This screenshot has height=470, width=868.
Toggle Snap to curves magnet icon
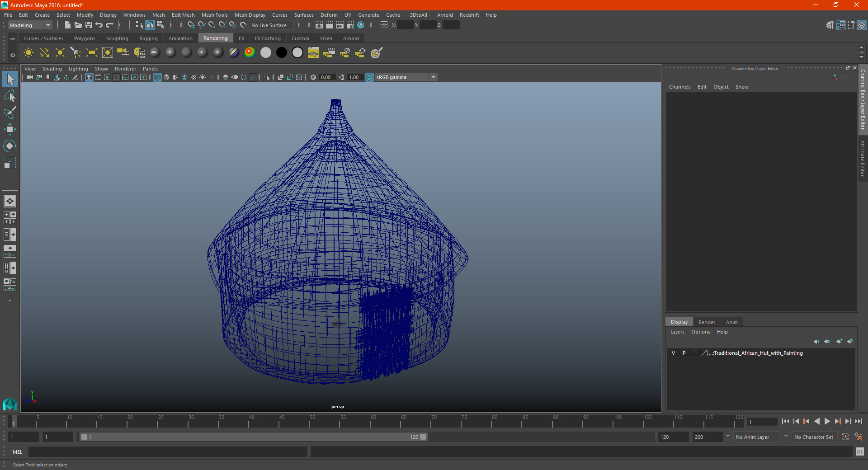pos(202,25)
